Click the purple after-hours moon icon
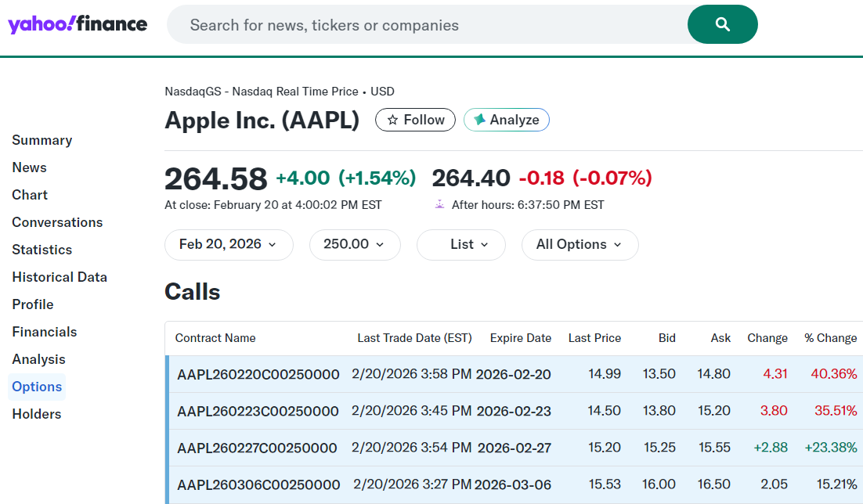The image size is (863, 504). coord(441,204)
